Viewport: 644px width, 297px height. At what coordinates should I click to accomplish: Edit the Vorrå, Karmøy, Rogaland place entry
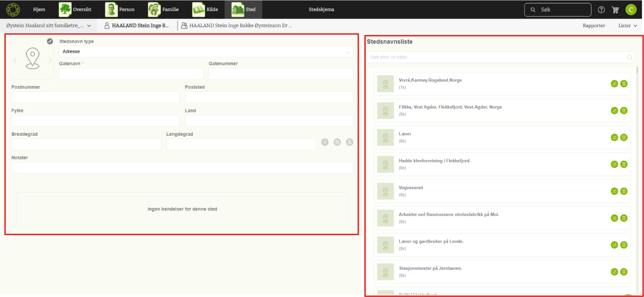tap(614, 84)
